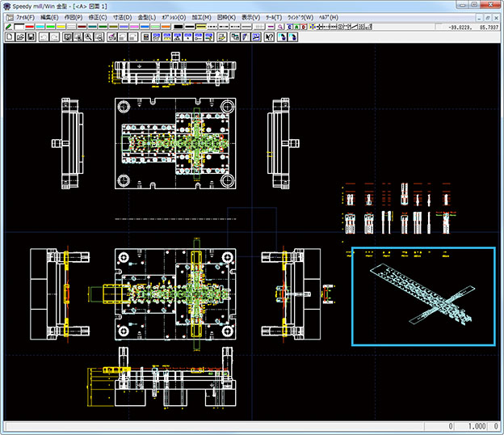Click the Save floppy disk icon

point(29,37)
